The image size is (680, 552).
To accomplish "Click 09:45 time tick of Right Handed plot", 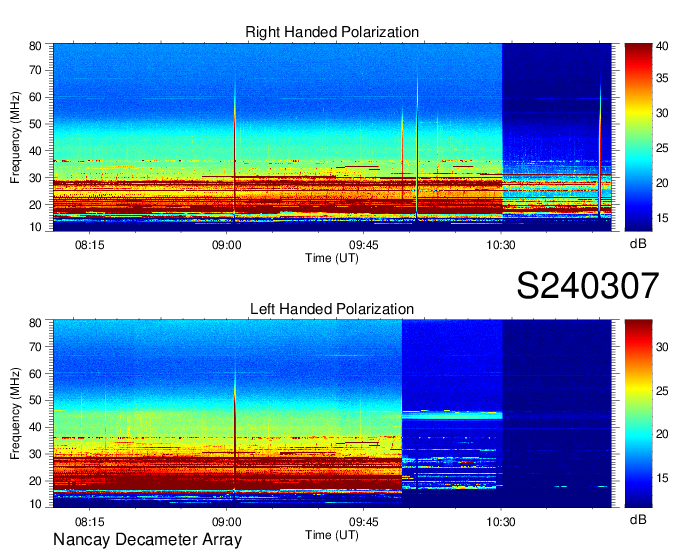I will coord(363,245).
